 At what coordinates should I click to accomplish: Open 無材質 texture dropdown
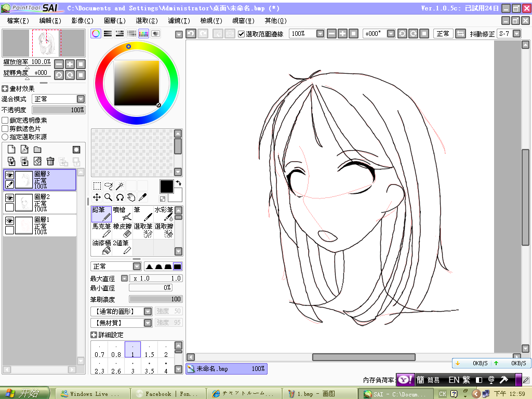click(x=121, y=323)
